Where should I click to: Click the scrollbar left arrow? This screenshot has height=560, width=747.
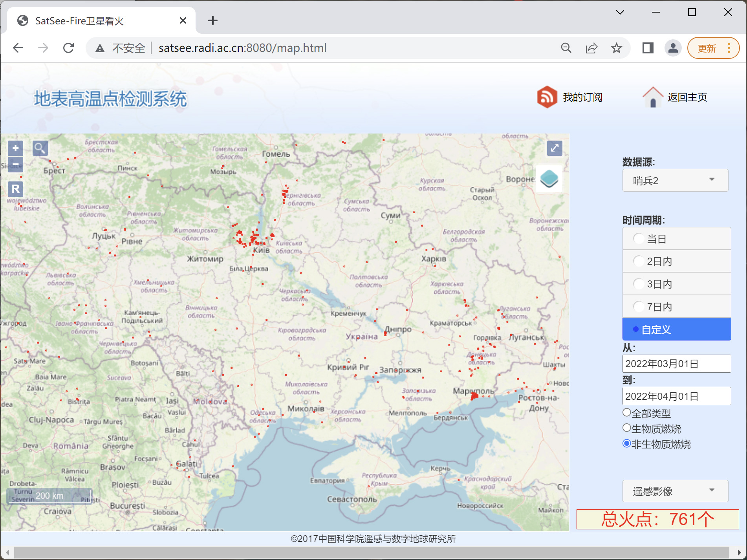click(7, 552)
